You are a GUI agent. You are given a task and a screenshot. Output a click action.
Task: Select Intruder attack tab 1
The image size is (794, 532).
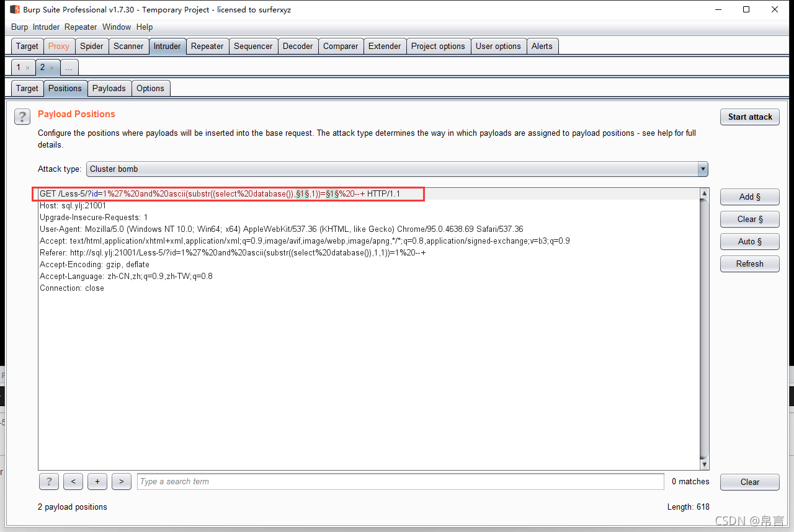pyautogui.click(x=19, y=68)
